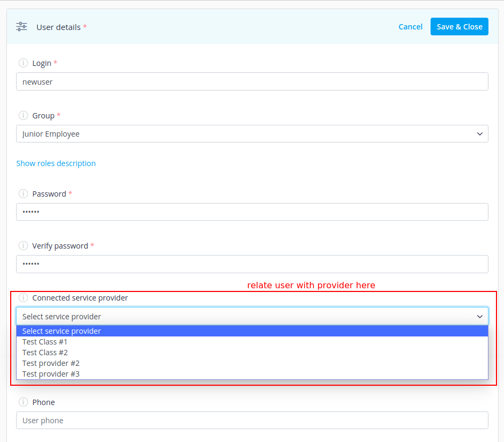Screen dimensions: 504x442
Task: Pick the highlighted Select service provider option
Action: click(x=62, y=331)
